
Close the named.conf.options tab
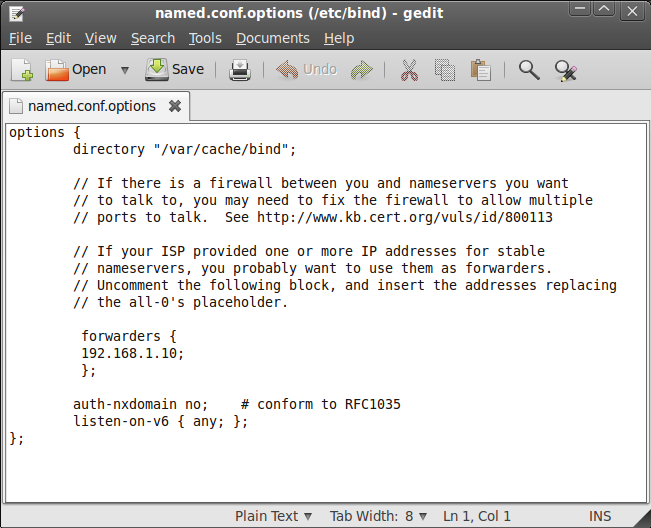[175, 106]
